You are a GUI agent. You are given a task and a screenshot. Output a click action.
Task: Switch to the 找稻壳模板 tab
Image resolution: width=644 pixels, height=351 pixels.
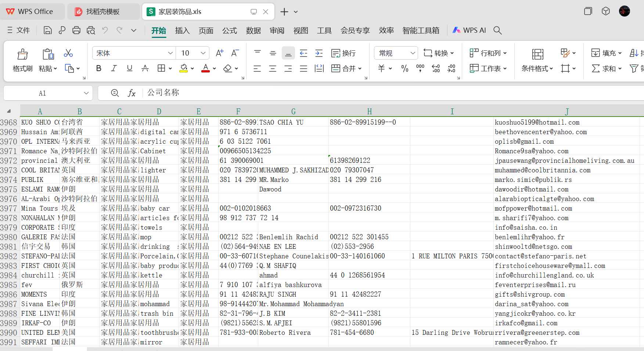pyautogui.click(x=103, y=12)
